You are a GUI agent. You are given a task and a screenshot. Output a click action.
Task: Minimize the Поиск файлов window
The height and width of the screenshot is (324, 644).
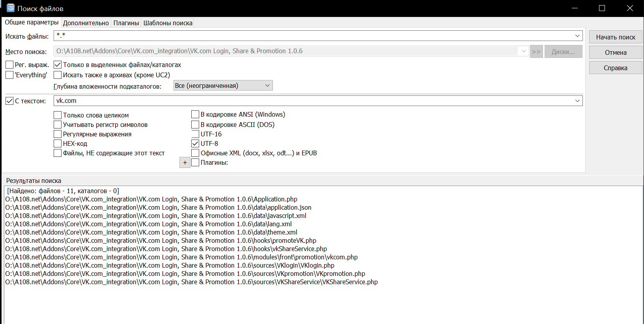[575, 8]
